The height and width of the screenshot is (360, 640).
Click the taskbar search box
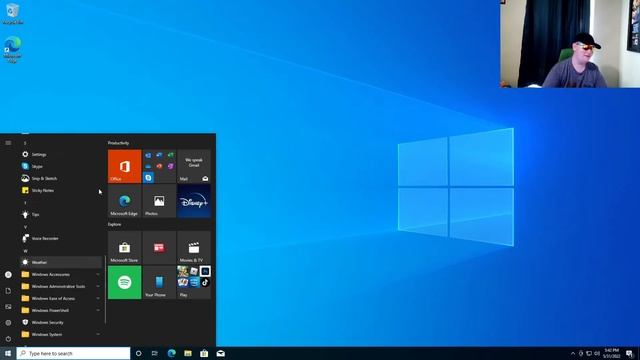tap(73, 353)
